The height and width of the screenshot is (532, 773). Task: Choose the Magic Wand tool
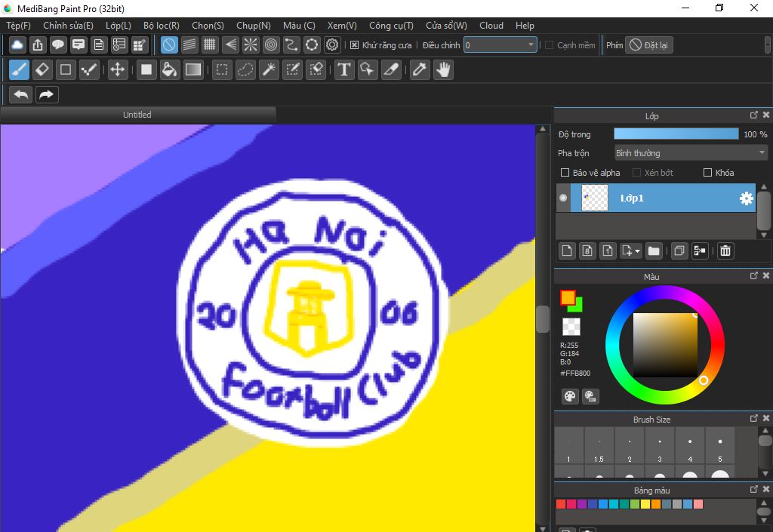tap(269, 69)
